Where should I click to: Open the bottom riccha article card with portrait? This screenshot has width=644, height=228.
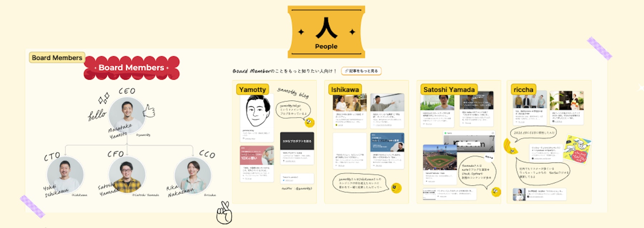pyautogui.click(x=540, y=194)
